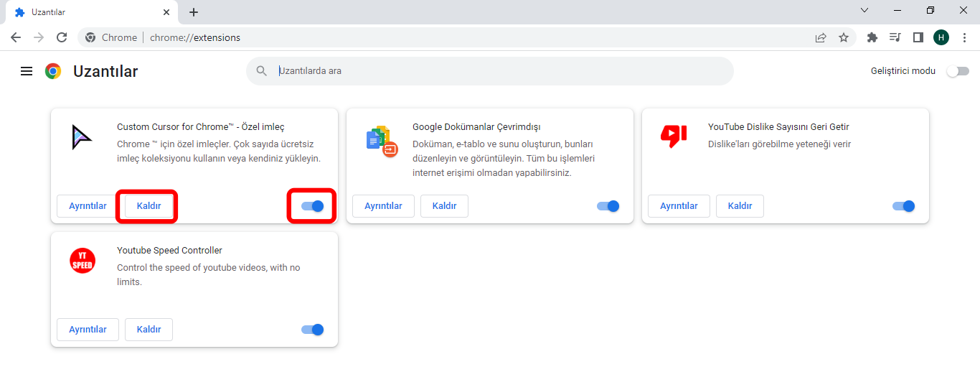
Task: Reload the page
Action: pyautogui.click(x=62, y=37)
